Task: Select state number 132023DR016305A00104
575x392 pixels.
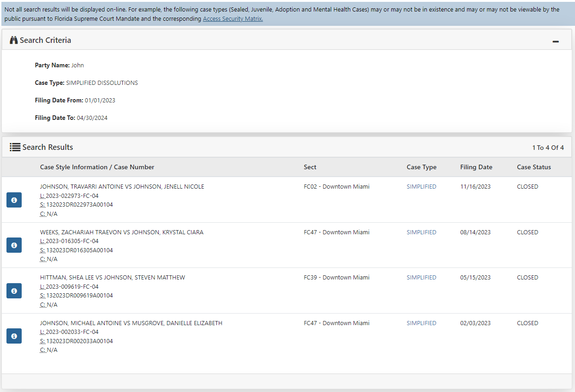Action: (79, 250)
